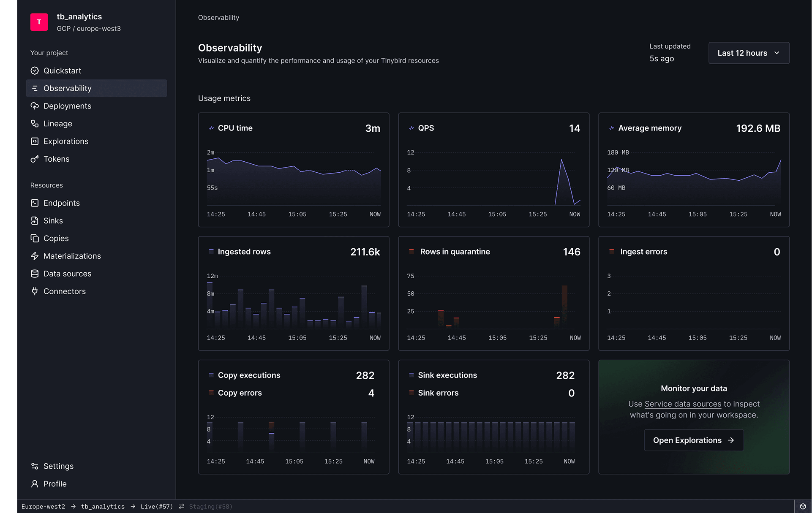Click the Live/Staging swap arrows in status bar
812x513 pixels.
(x=182, y=506)
